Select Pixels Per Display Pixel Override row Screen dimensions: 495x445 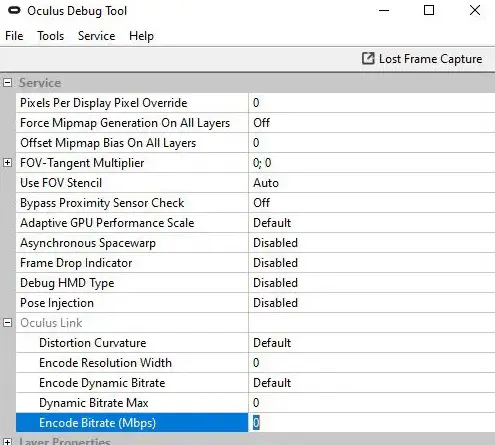[x=132, y=103]
